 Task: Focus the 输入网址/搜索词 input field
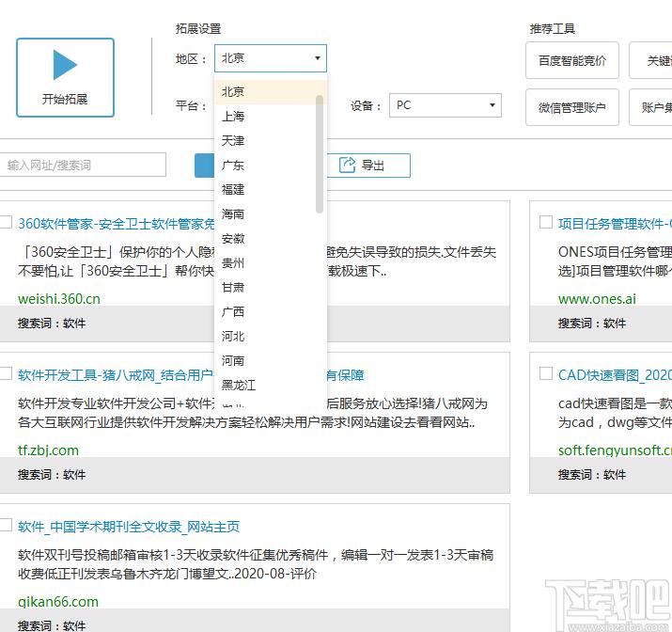tap(83, 166)
